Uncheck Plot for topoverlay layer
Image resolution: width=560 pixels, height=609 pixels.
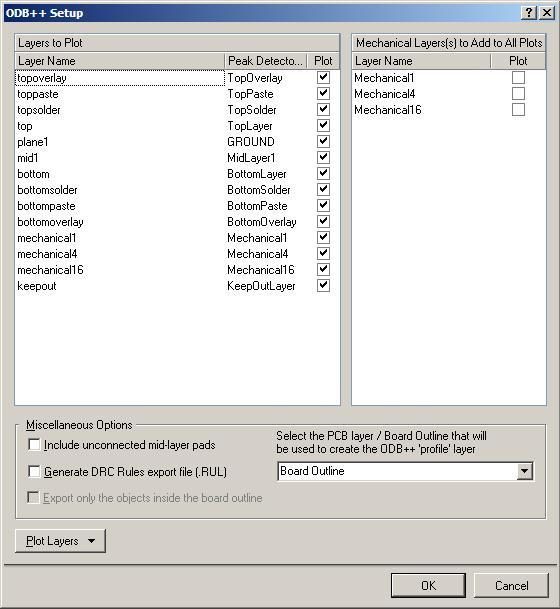point(323,77)
